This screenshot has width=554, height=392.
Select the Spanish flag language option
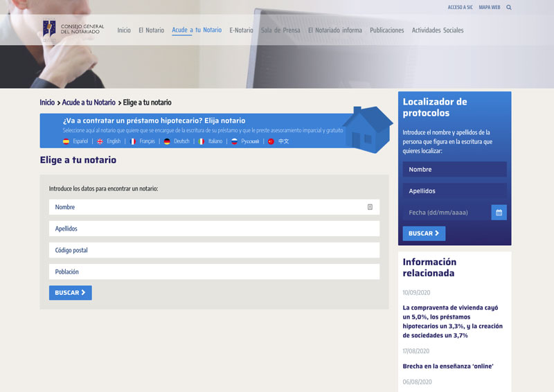66,141
